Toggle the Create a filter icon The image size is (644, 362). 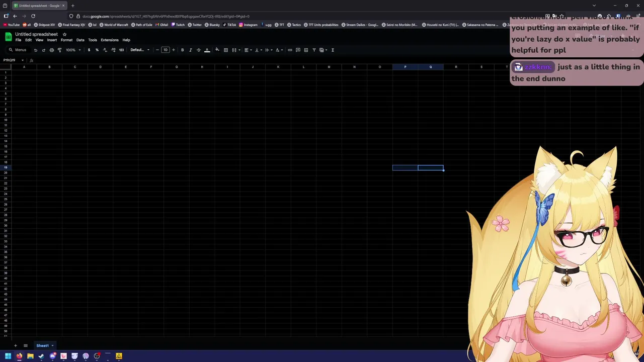pos(314,50)
